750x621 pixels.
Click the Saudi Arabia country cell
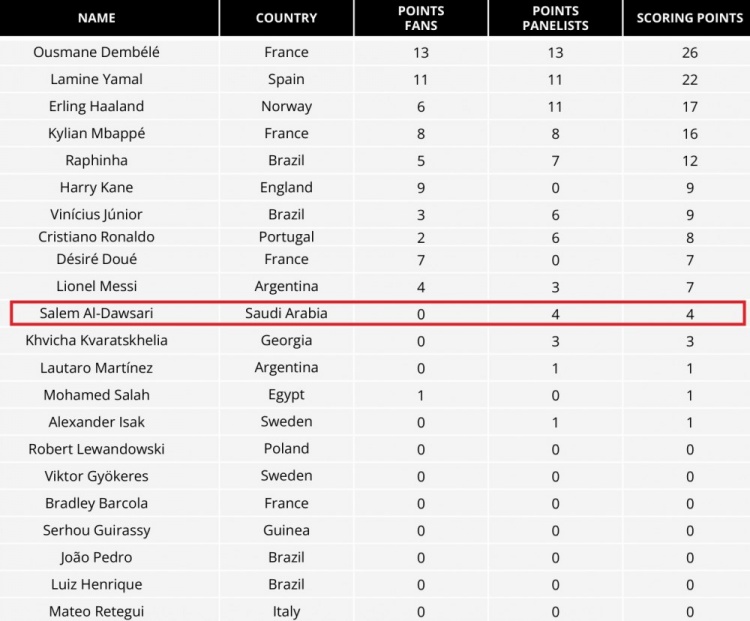tap(286, 313)
